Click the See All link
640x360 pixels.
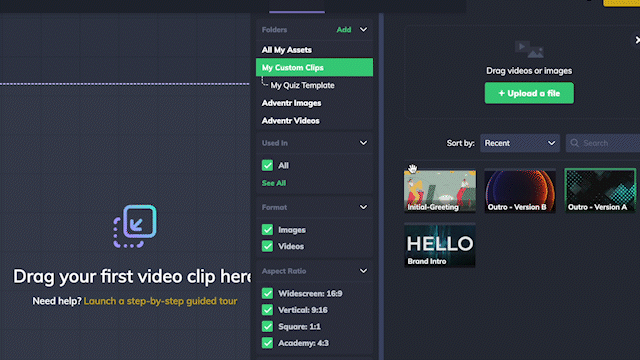click(x=273, y=183)
